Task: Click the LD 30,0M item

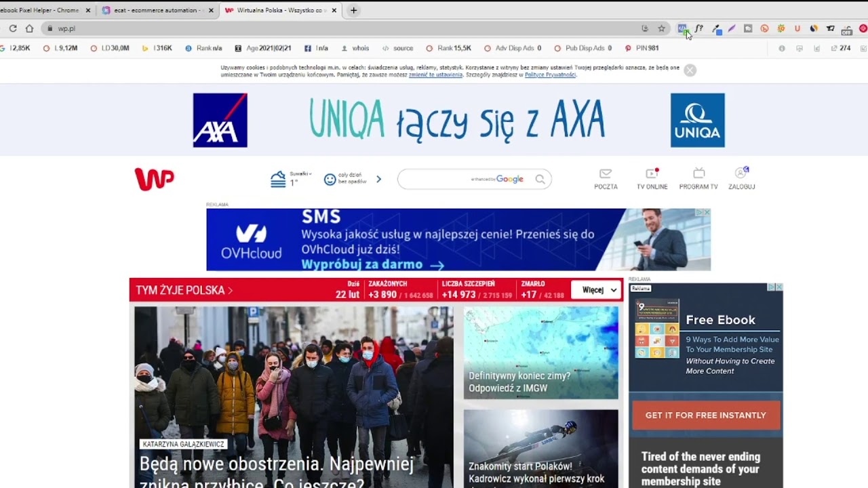Action: point(111,48)
